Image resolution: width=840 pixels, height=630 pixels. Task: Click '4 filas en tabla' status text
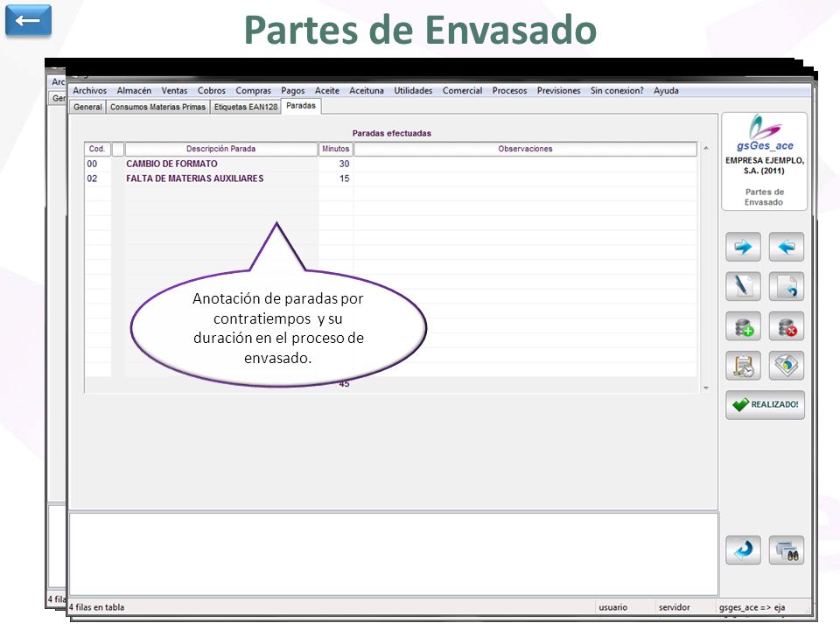pyautogui.click(x=97, y=607)
